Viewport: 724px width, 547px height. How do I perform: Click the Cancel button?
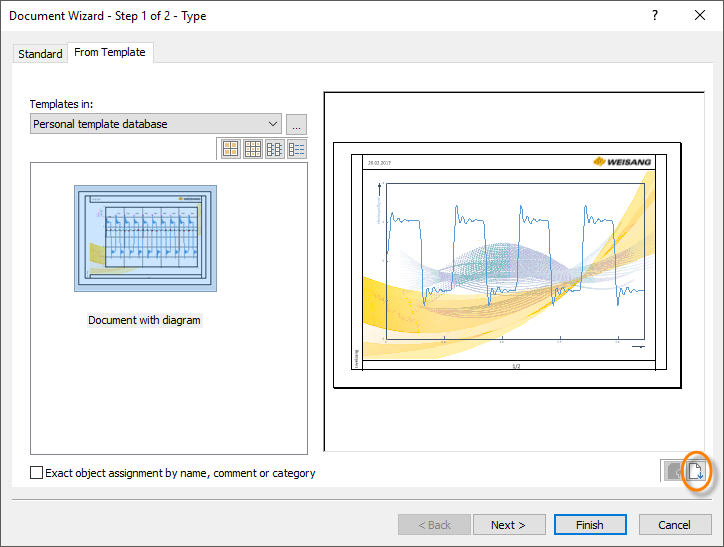[x=674, y=525]
